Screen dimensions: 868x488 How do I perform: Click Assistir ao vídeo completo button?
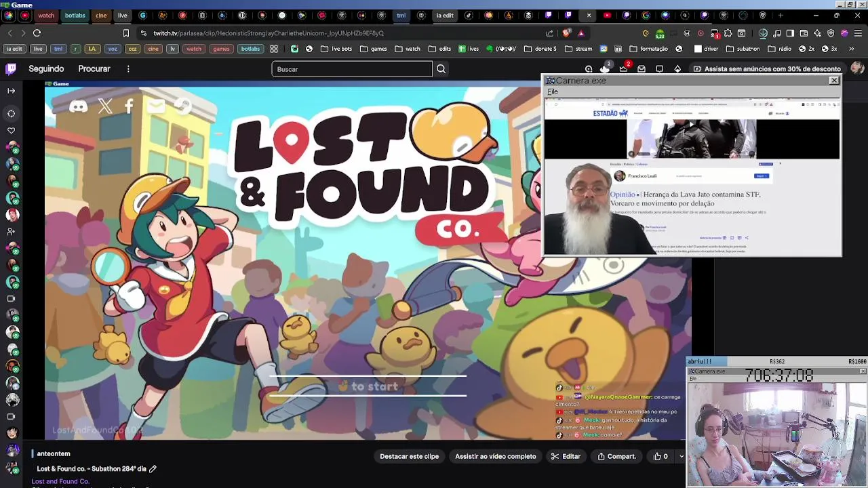[495, 456]
